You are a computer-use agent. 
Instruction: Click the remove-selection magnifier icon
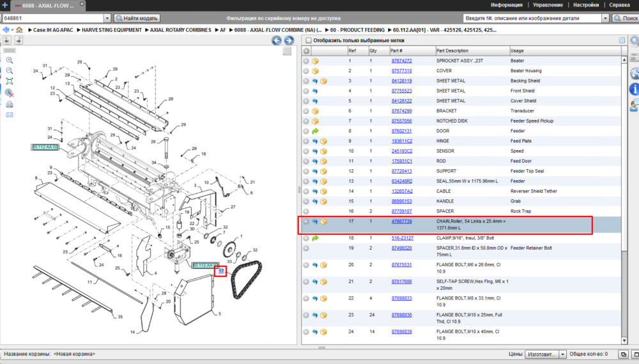10,93
